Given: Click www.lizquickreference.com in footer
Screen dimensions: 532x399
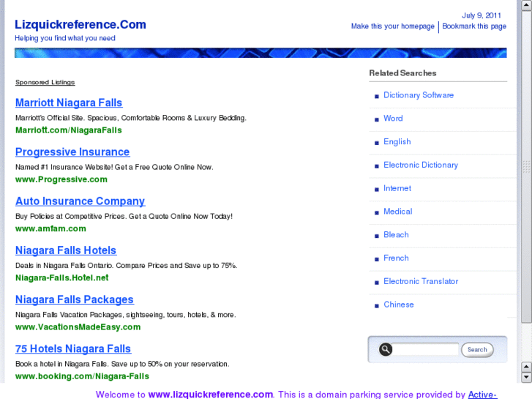Looking at the screenshot, I should click(210, 395).
